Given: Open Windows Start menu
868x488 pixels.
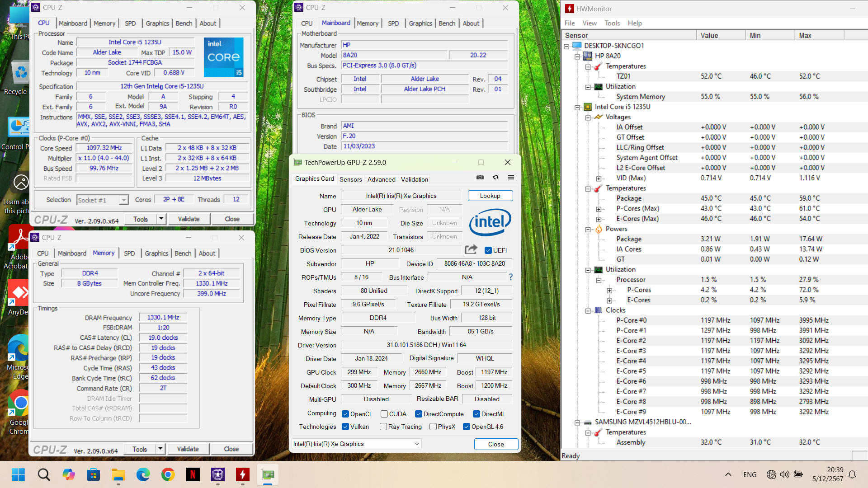Looking at the screenshot, I should click(19, 474).
